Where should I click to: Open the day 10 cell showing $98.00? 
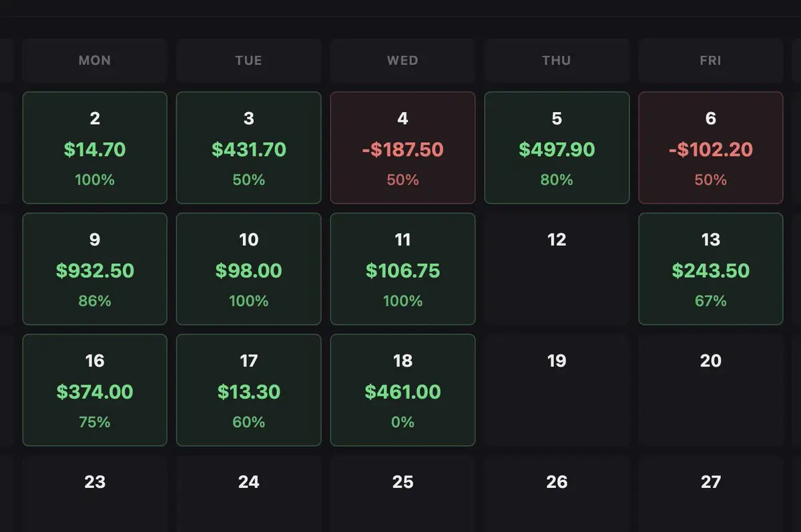[x=248, y=269]
